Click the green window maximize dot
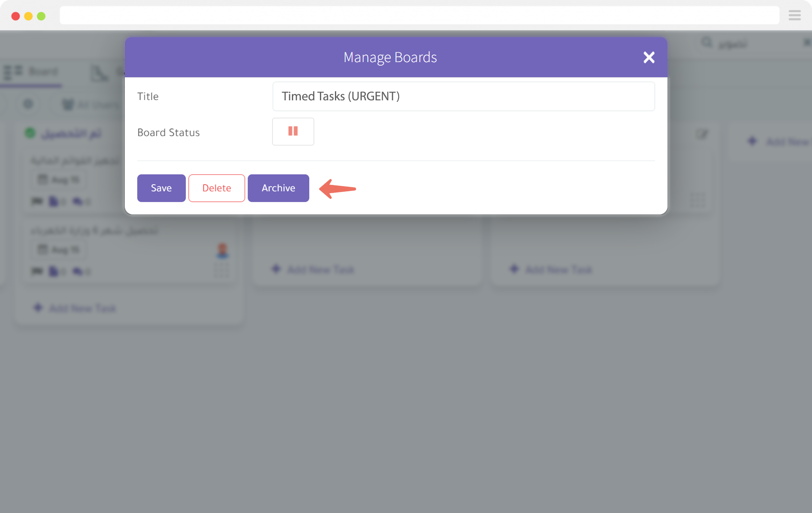Viewport: 812px width, 513px height. coord(41,16)
